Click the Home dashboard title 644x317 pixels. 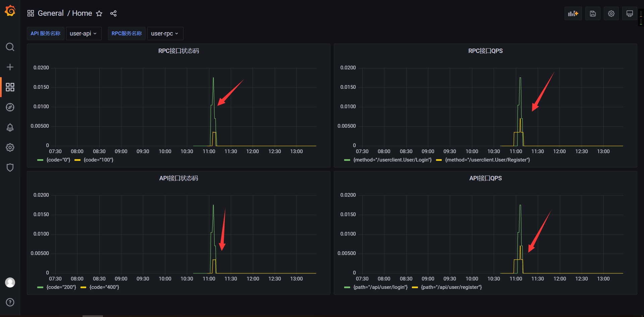tap(82, 13)
